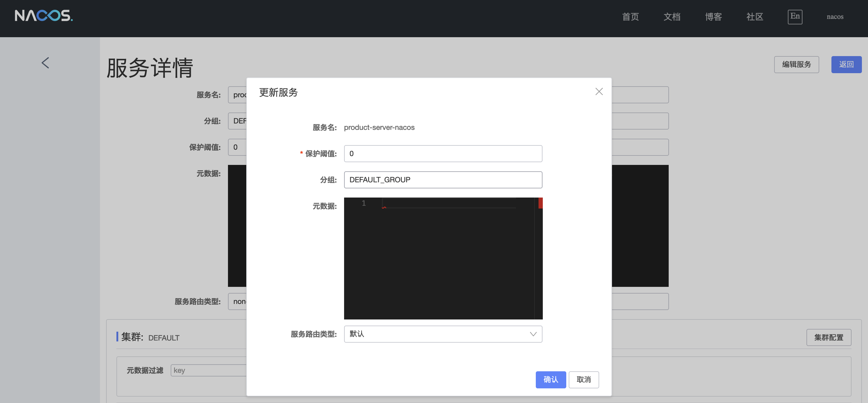868x403 pixels.
Task: Click the 编辑服务 button
Action: (x=796, y=64)
